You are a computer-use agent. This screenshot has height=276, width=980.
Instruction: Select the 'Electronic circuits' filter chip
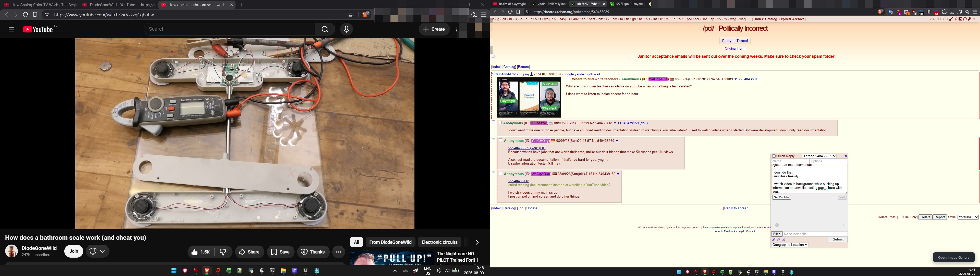pos(439,242)
